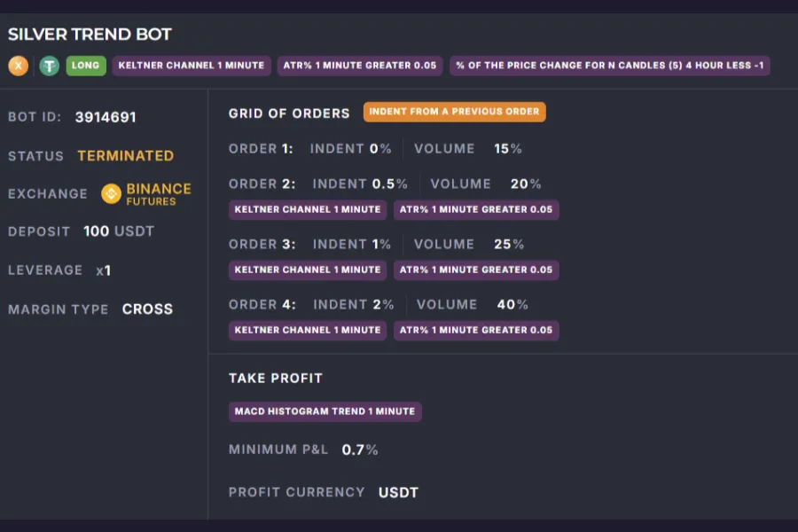The width and height of the screenshot is (798, 532).
Task: Click the TERMINATED status text
Action: click(x=125, y=155)
